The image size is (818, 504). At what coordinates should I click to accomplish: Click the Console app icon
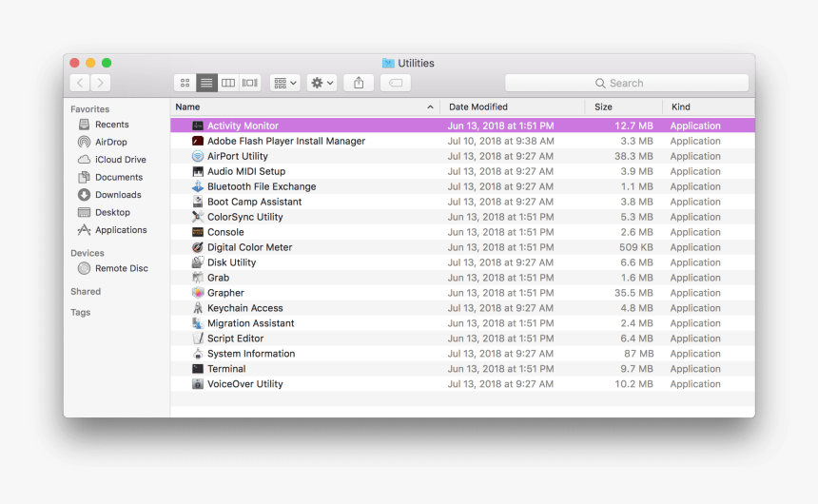pyautogui.click(x=198, y=232)
